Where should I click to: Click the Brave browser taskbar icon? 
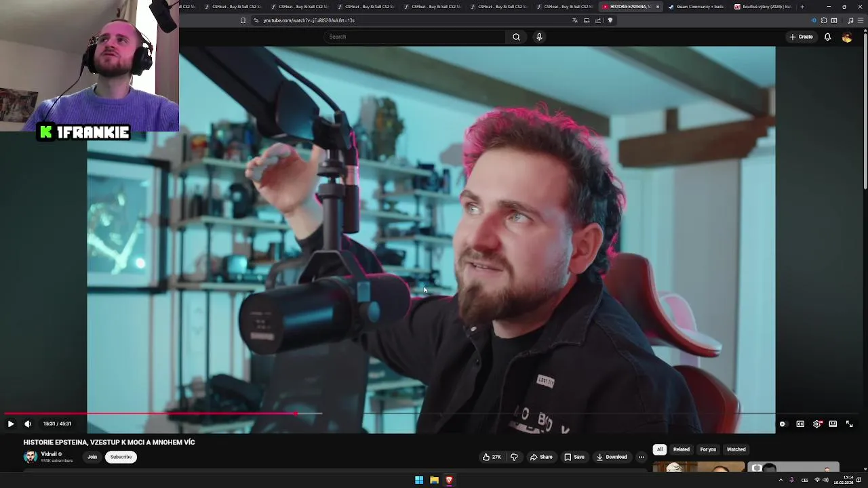pos(449,480)
